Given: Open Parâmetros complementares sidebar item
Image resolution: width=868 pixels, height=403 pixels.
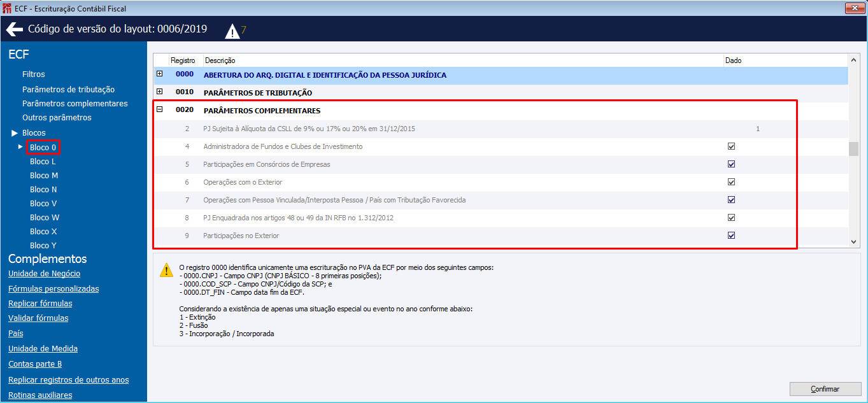Looking at the screenshot, I should 75,104.
